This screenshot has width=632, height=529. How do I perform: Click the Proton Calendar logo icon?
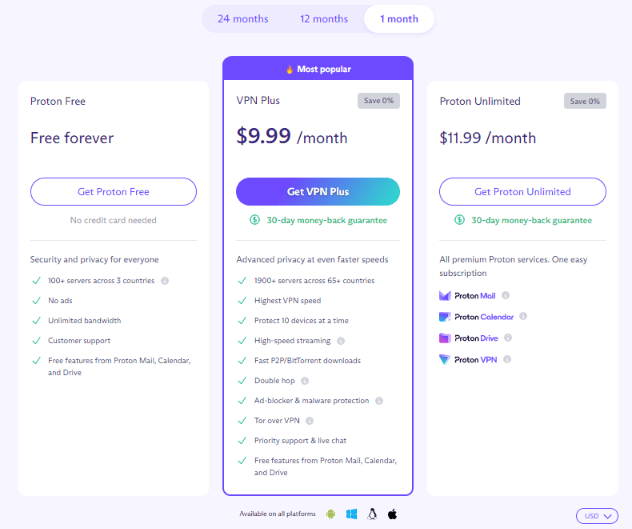point(445,317)
